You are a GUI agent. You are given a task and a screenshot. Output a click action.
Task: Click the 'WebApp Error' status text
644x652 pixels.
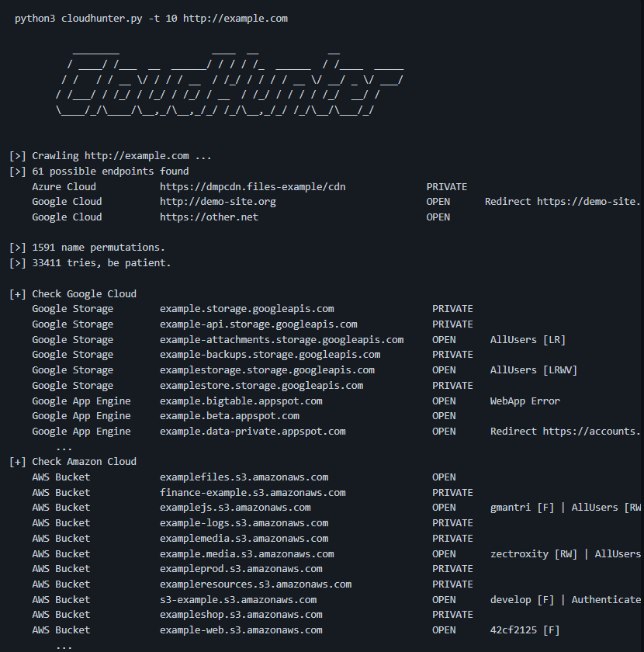point(525,401)
